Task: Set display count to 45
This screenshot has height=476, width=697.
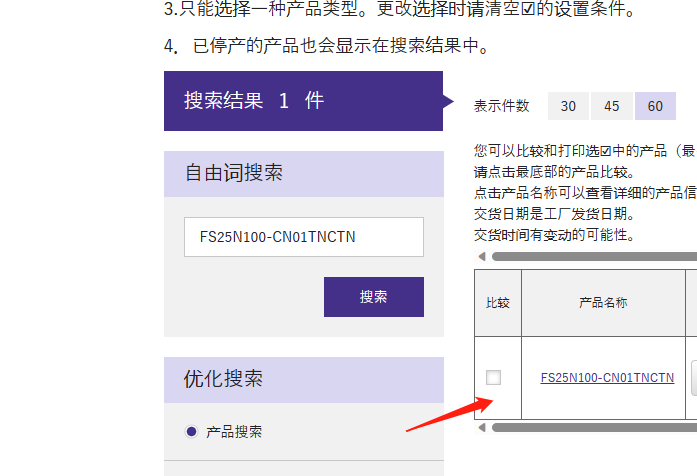Action: [x=612, y=106]
